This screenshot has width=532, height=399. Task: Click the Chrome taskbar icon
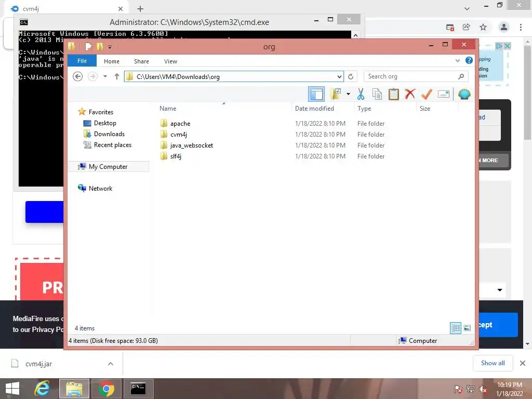(106, 389)
